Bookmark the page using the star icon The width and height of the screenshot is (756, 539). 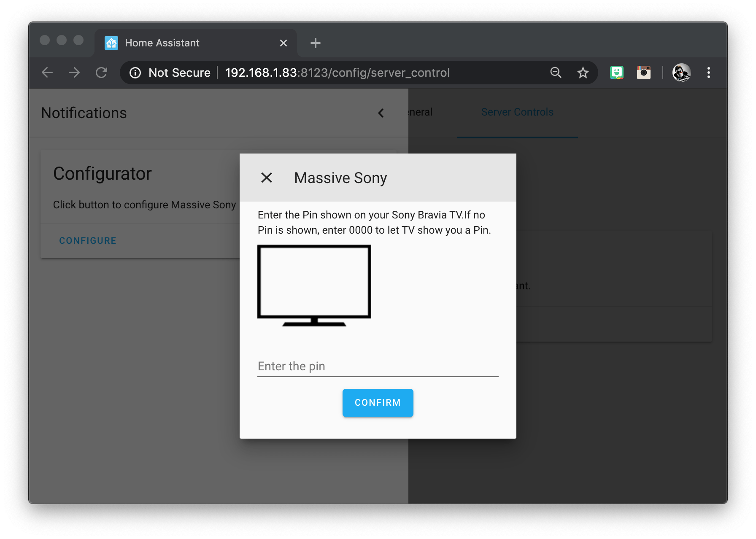(583, 73)
